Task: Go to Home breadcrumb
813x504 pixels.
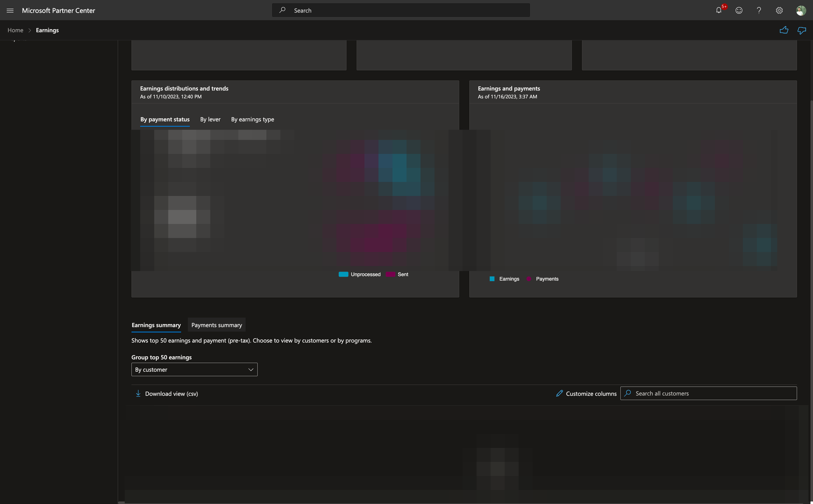Action: pyautogui.click(x=15, y=30)
